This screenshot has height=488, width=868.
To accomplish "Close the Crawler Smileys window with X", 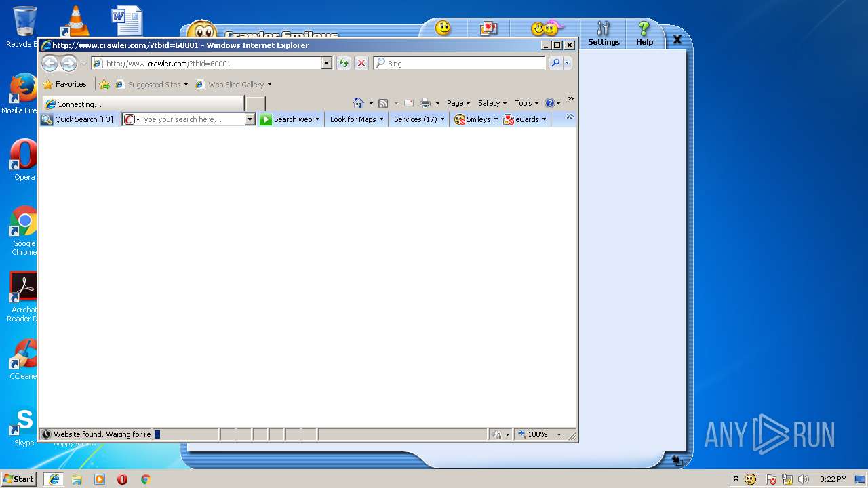I will 677,40.
